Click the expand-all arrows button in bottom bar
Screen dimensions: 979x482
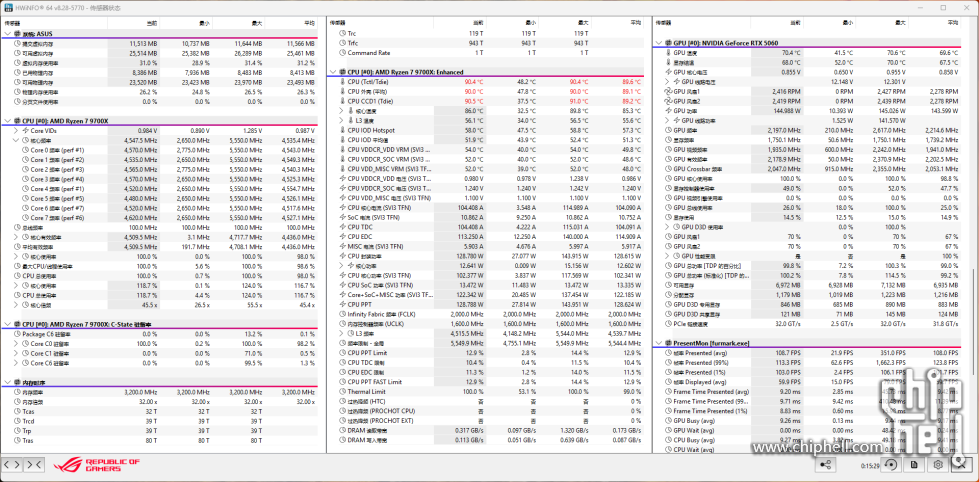pyautogui.click(x=12, y=465)
